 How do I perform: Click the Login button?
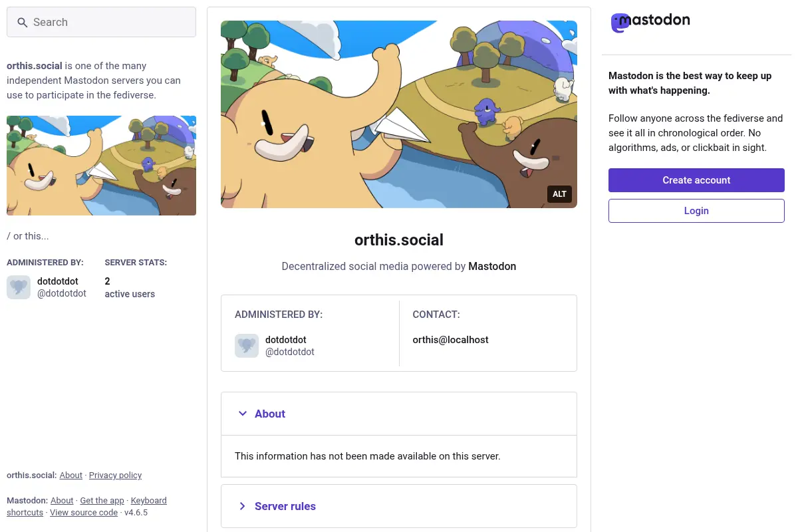pos(696,211)
